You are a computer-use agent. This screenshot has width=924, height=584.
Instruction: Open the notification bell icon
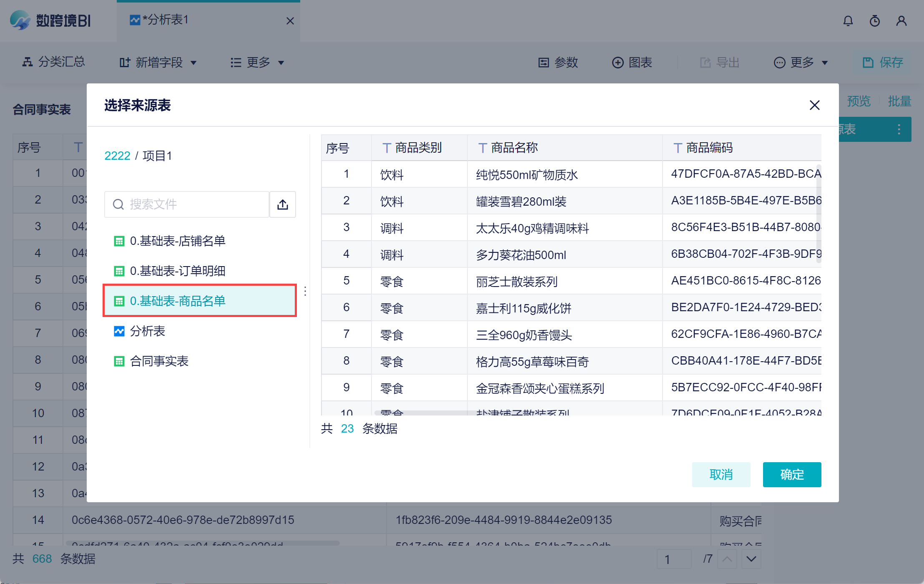(x=848, y=21)
